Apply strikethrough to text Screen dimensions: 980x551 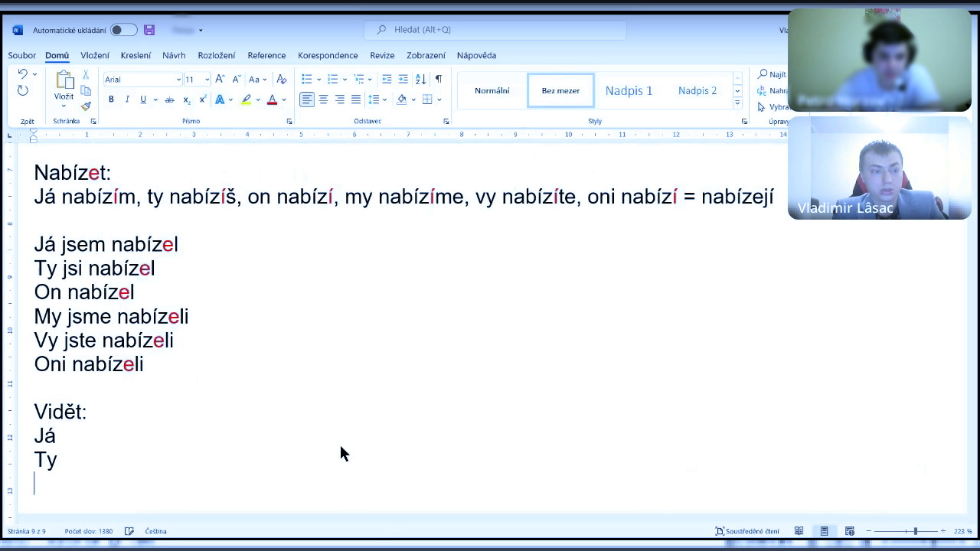pyautogui.click(x=169, y=99)
